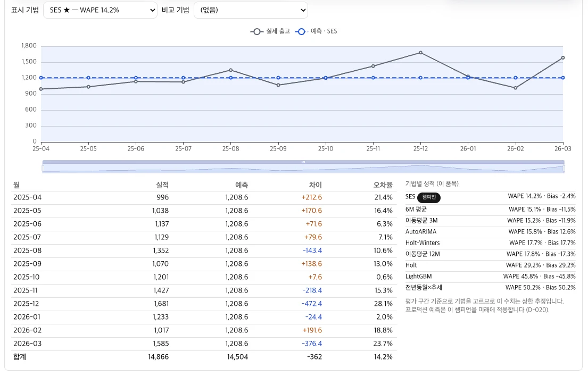Select the Holt method row
Image resolution: width=588 pixels, height=376 pixels.
point(490,265)
